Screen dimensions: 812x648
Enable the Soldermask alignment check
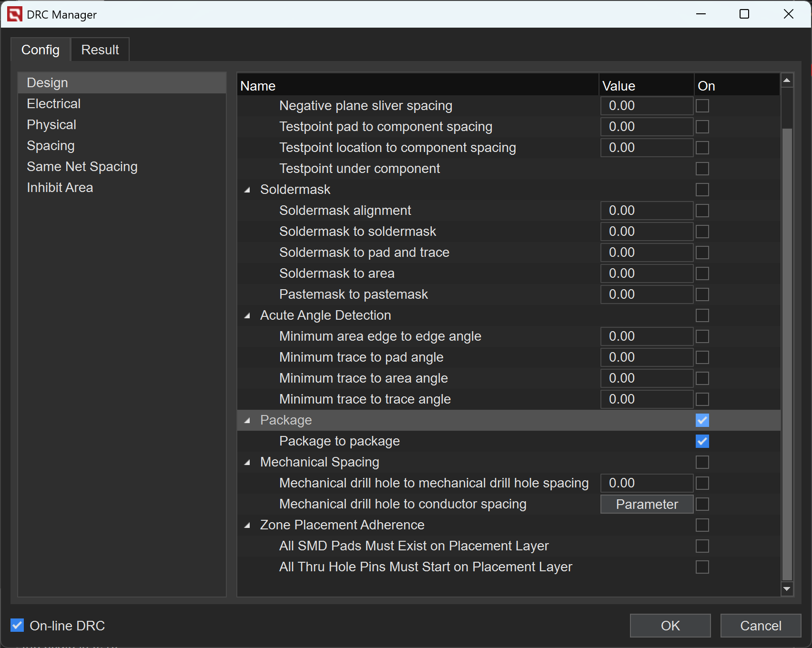[x=702, y=211]
